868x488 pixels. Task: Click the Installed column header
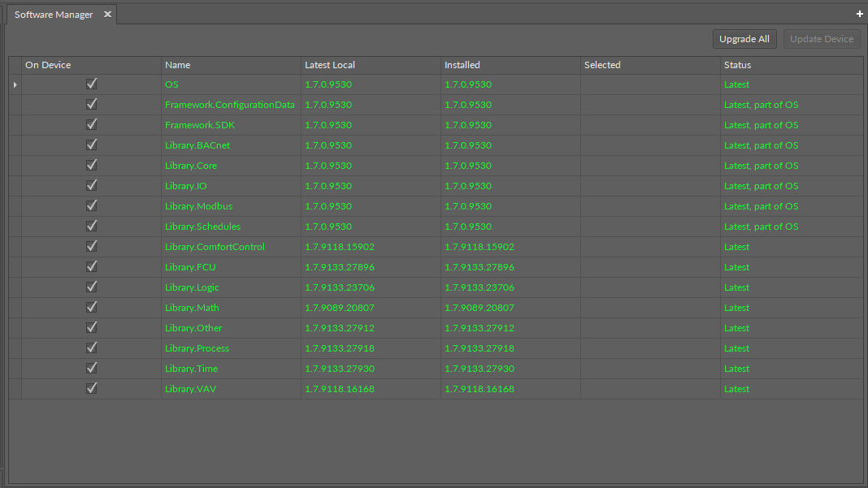(x=510, y=65)
